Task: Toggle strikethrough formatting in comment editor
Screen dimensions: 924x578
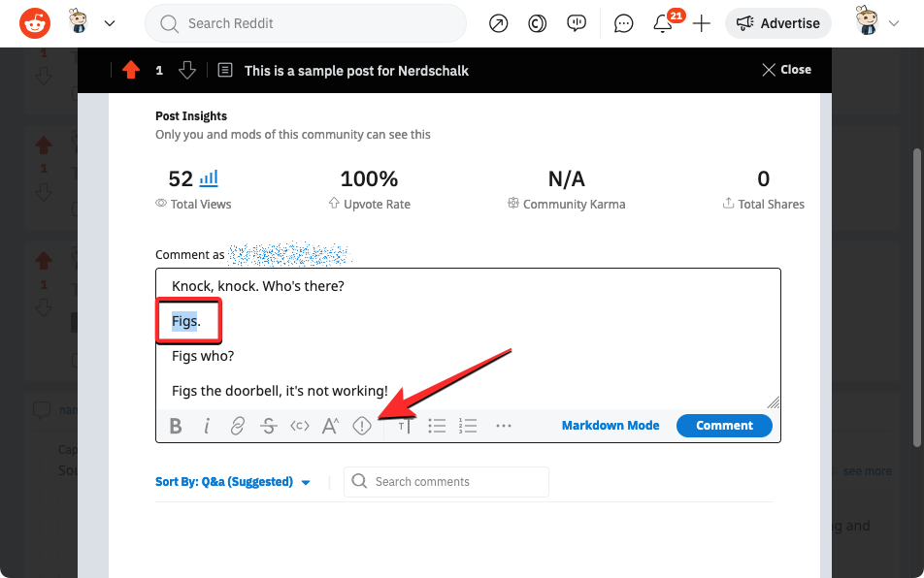Action: click(x=269, y=426)
